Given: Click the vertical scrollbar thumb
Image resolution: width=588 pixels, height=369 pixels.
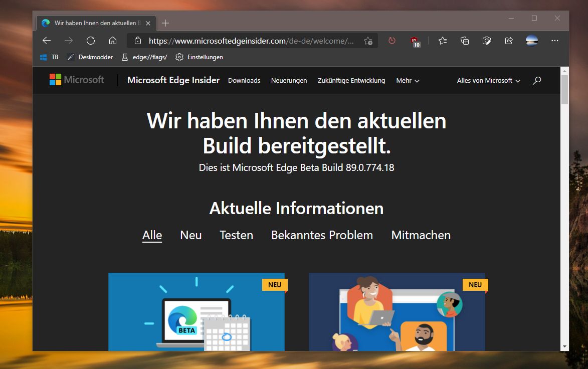Looking at the screenshot, I should 565,90.
